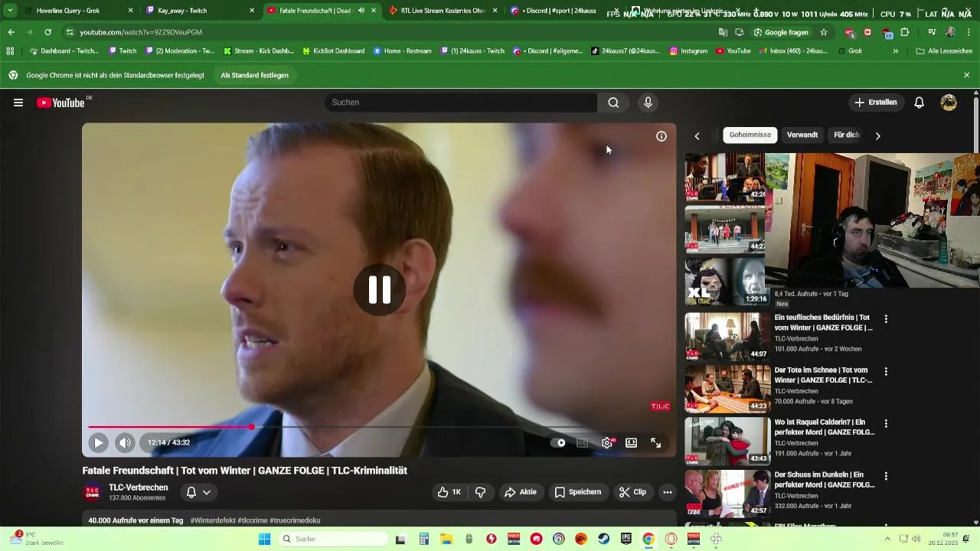The width and height of the screenshot is (980, 551).
Task: Switch to the Kay_away - Twitch tab
Action: 201,11
